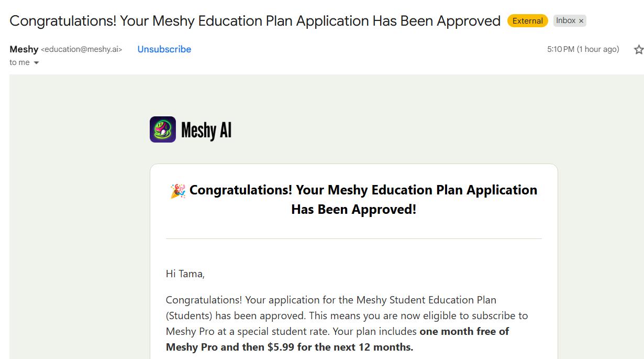Click the Meshy AI logo icon
This screenshot has height=359, width=644.
pyautogui.click(x=163, y=129)
